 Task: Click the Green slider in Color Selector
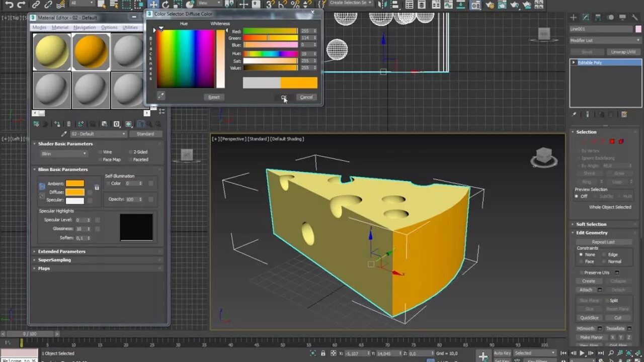[x=271, y=38]
